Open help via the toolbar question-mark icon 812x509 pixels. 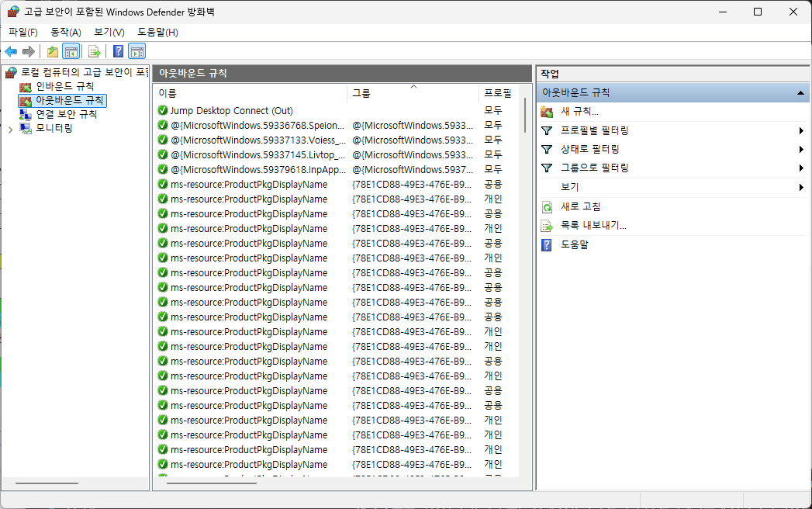(118, 51)
